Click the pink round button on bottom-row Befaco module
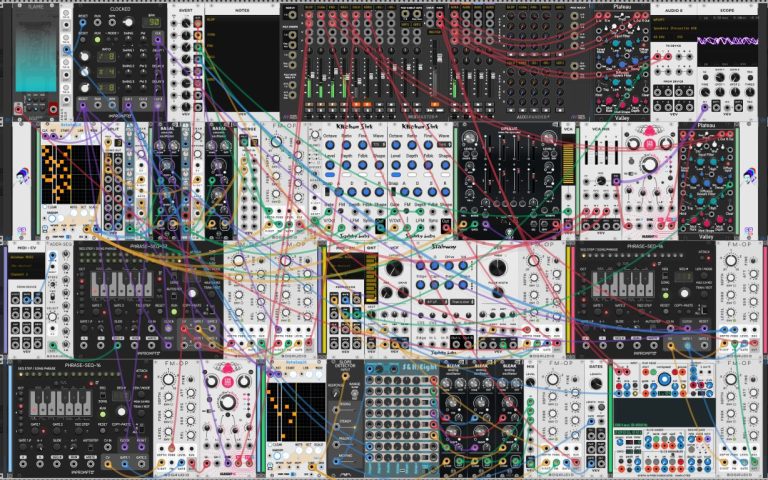Screen dimensions: 768x480 [x=228, y=382]
